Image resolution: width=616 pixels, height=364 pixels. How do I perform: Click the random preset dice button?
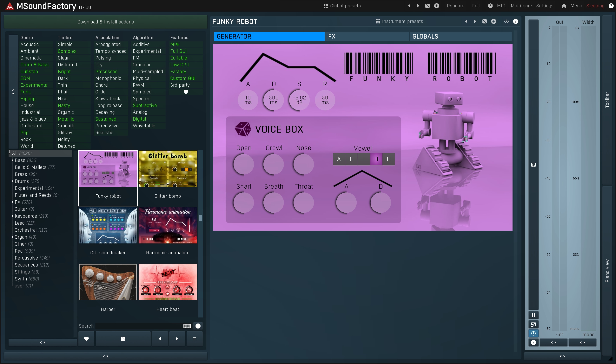coord(123,339)
